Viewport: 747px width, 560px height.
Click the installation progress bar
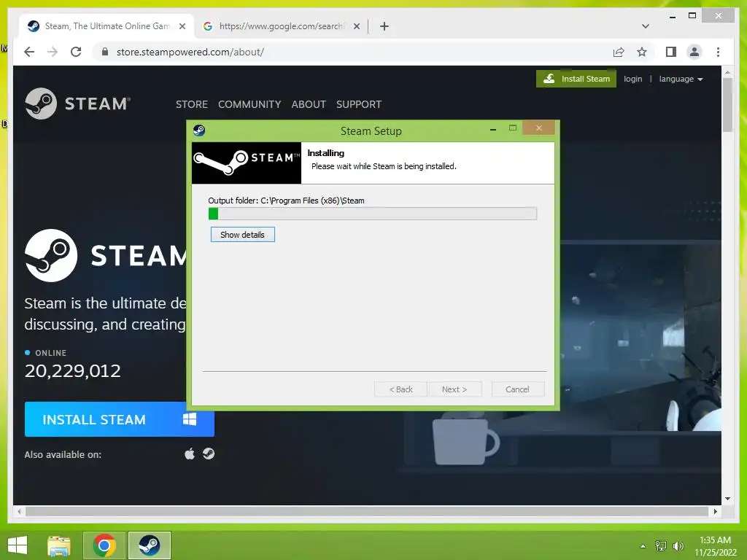coord(373,214)
